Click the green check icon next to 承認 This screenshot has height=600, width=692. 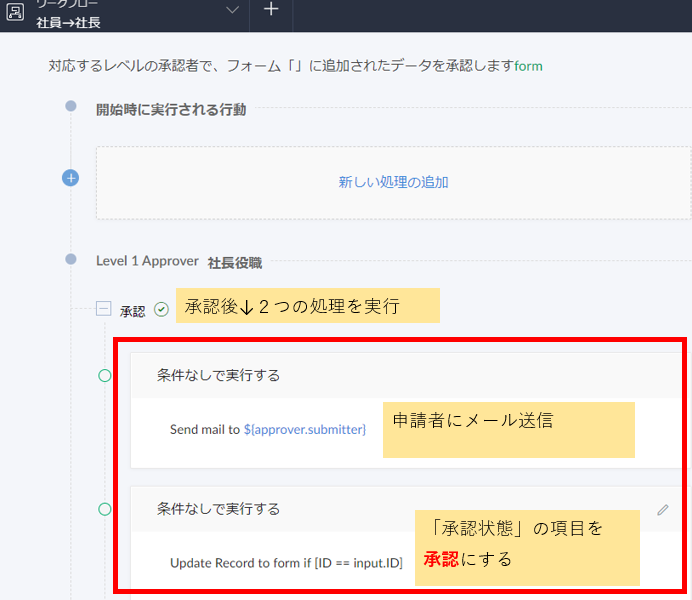(x=162, y=310)
